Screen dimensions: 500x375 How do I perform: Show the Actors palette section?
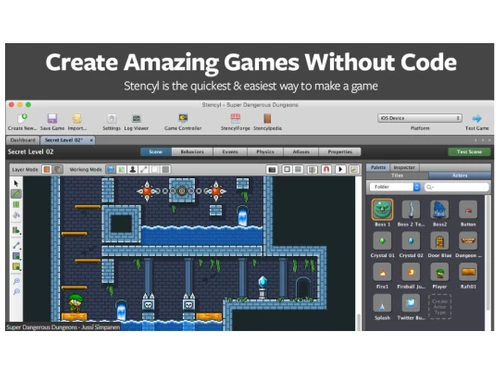tap(460, 175)
